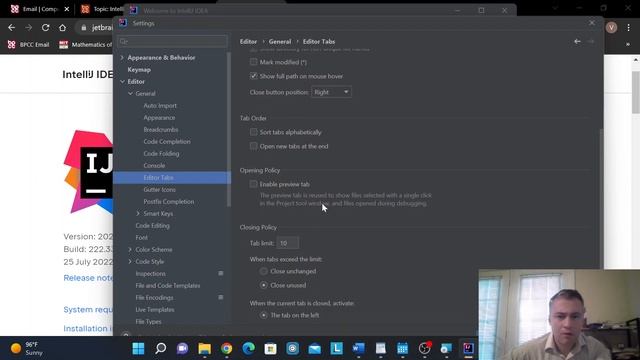Open File and Code Templates page
This screenshot has width=640, height=360.
pyautogui.click(x=168, y=285)
